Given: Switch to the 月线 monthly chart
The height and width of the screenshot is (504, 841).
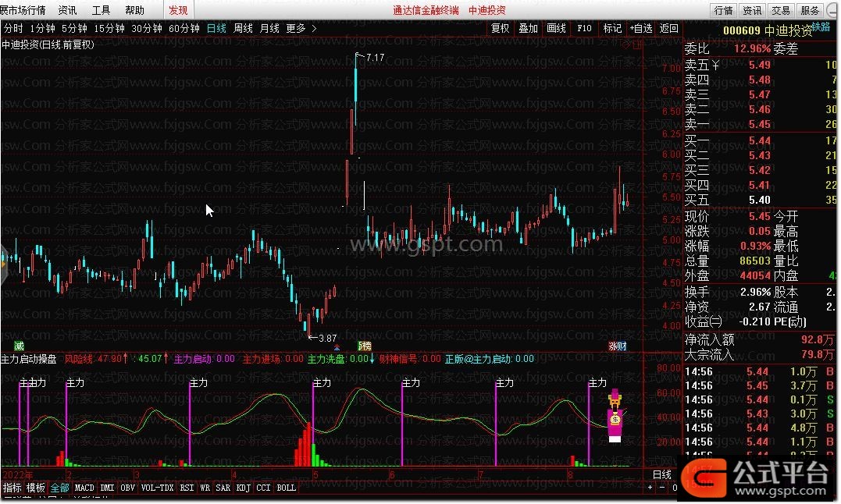Looking at the screenshot, I should tap(269, 28).
